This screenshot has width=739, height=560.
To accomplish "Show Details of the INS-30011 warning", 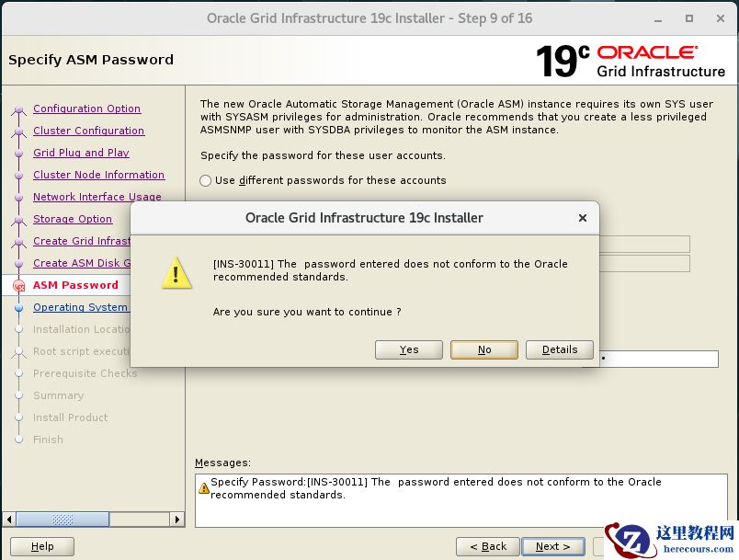I will pyautogui.click(x=560, y=349).
